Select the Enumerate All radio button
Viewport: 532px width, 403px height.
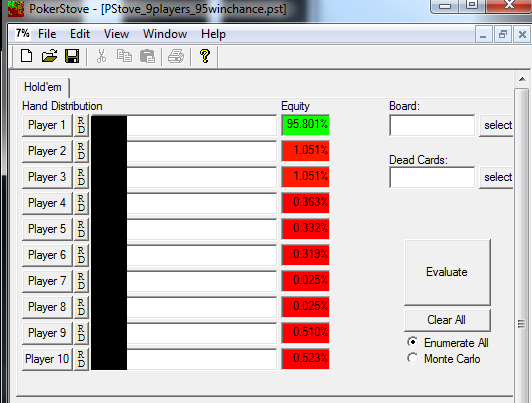click(x=413, y=342)
